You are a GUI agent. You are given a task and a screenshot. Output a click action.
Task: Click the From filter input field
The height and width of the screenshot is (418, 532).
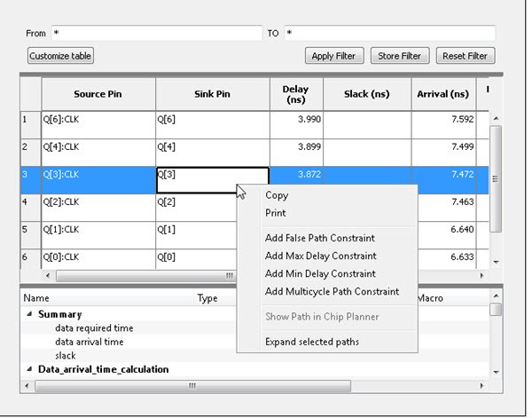tap(156, 33)
